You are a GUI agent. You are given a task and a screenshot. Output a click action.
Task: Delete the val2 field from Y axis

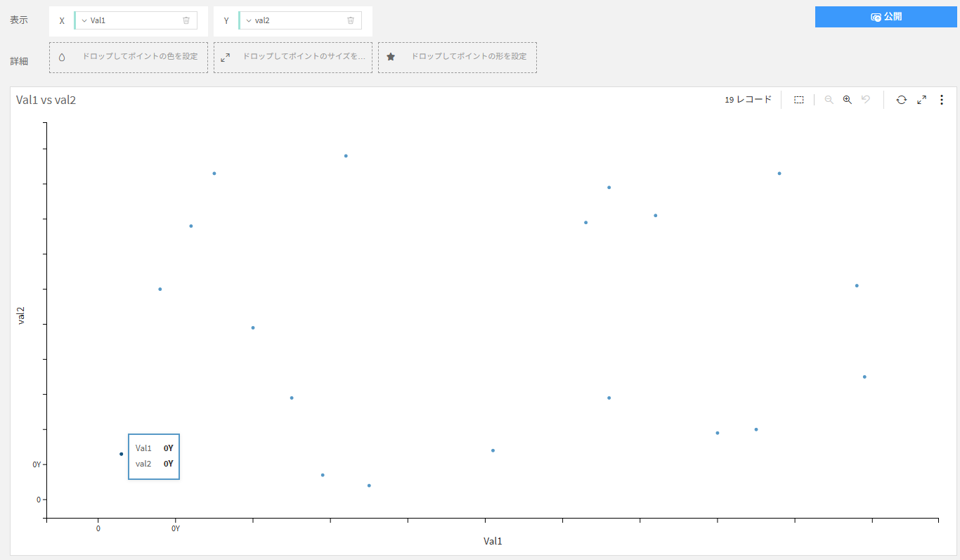click(x=351, y=20)
